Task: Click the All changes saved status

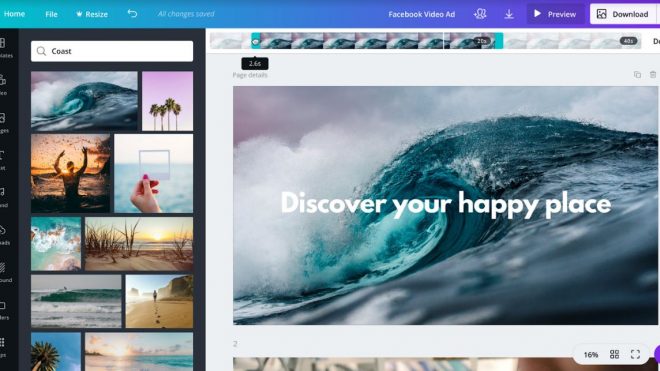Action: coord(186,14)
